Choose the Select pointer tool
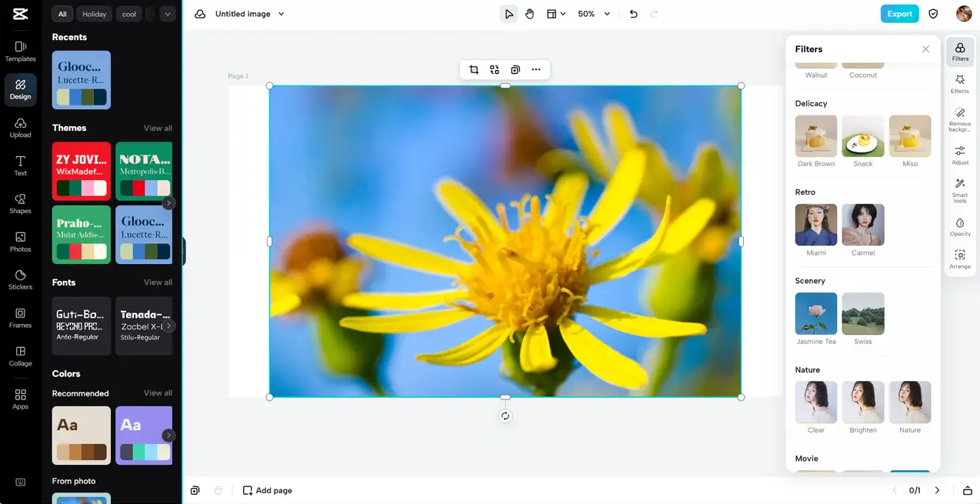Viewport: 980px width, 504px height. 508,14
